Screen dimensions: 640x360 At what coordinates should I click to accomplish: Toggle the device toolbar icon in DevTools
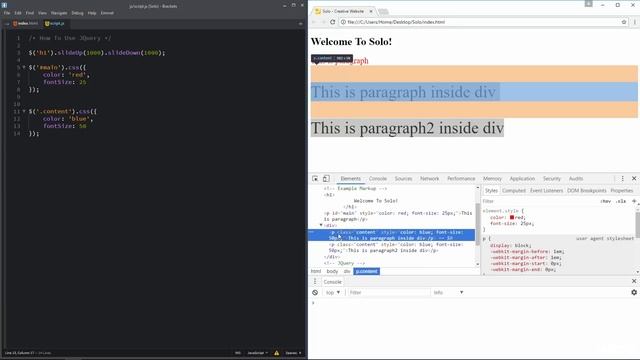pos(326,179)
